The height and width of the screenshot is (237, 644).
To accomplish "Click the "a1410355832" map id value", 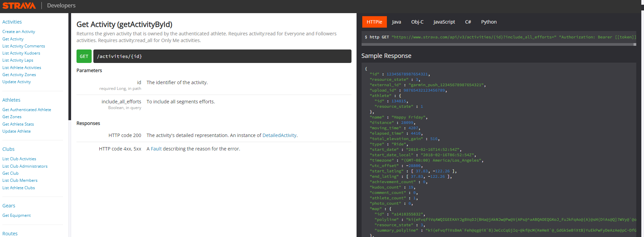I will coord(408,214).
